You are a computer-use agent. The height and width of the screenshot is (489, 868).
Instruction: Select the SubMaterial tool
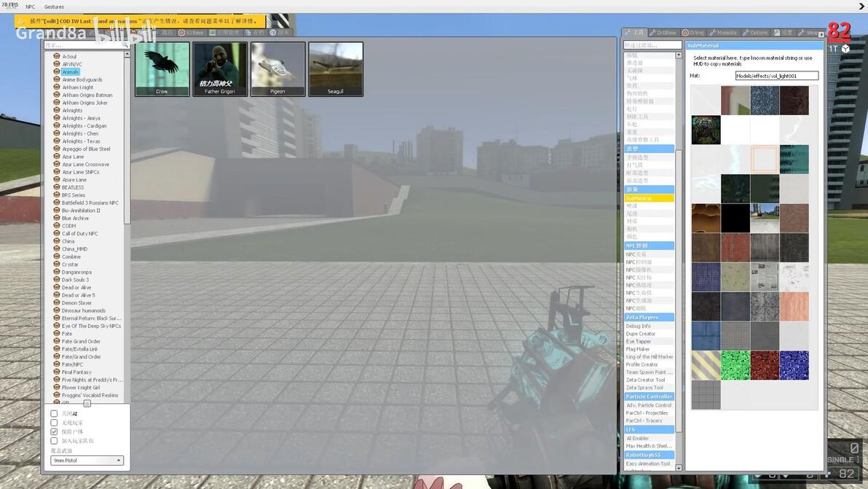[649, 197]
